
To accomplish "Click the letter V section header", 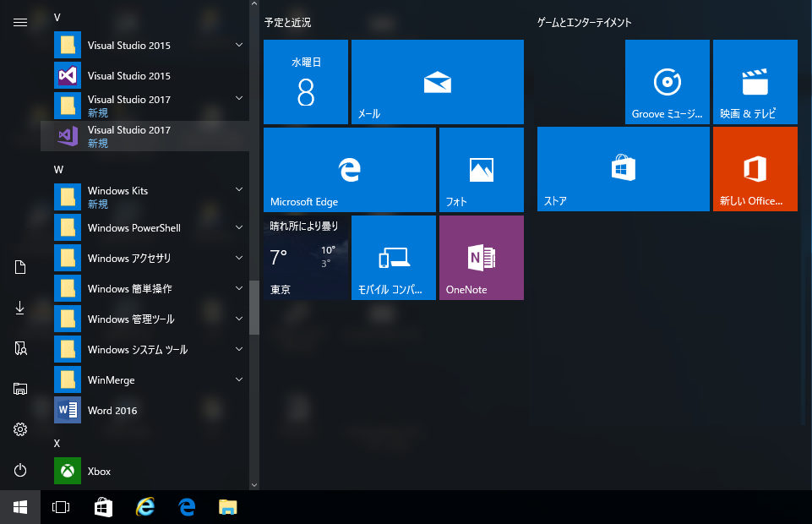I will click(x=57, y=18).
